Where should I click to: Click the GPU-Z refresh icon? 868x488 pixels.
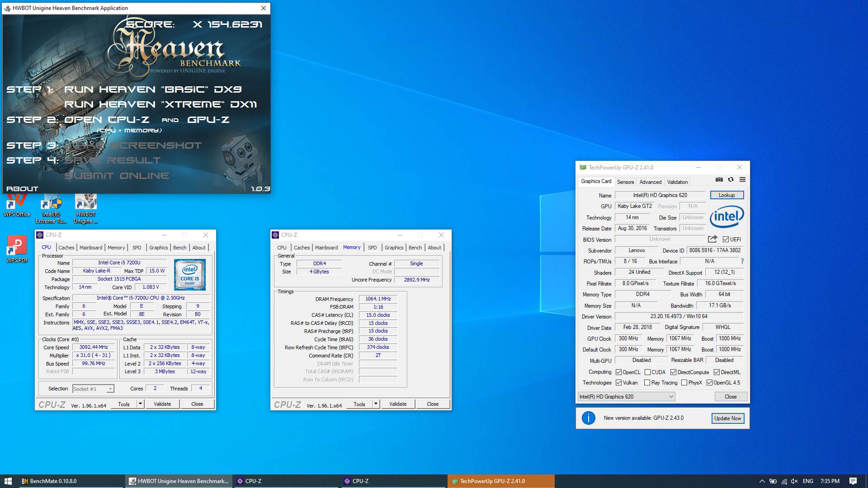pos(731,180)
